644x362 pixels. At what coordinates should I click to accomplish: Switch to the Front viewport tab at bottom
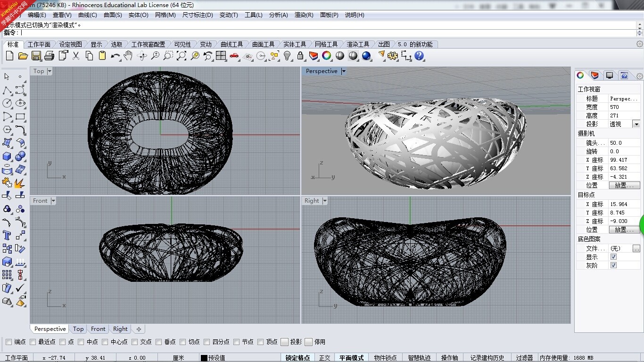pyautogui.click(x=98, y=329)
